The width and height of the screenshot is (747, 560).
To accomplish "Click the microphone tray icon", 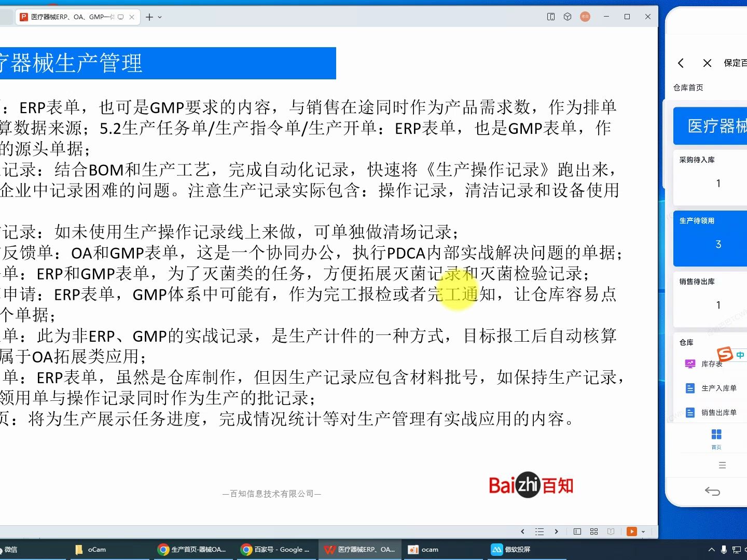I will click(724, 550).
